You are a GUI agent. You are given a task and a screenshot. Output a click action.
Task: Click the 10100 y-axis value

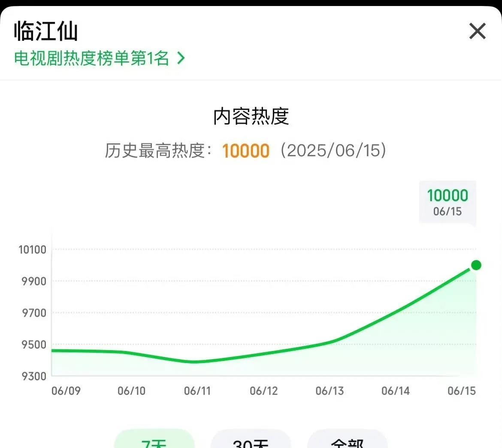point(32,250)
